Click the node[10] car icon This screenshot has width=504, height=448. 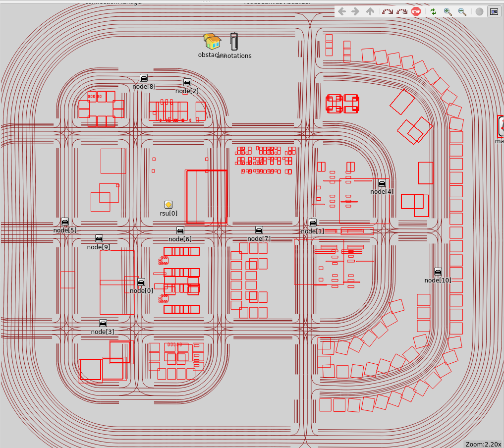pyautogui.click(x=438, y=272)
